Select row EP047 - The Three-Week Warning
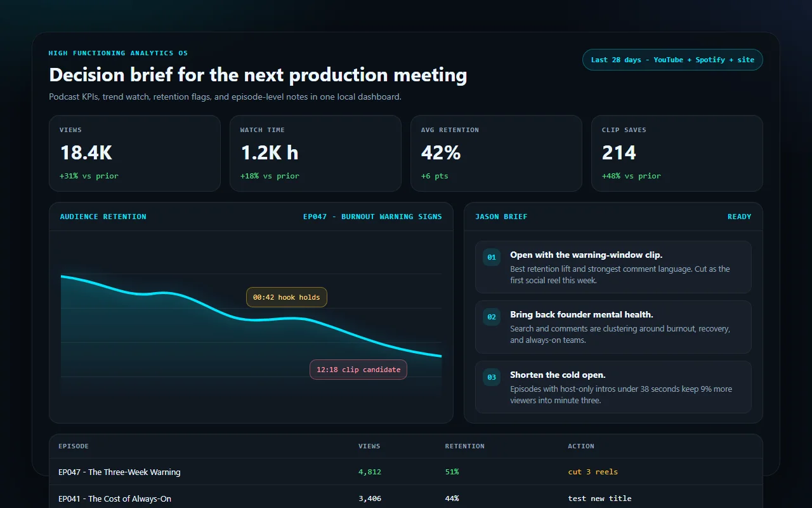Image resolution: width=812 pixels, height=508 pixels. 406,472
